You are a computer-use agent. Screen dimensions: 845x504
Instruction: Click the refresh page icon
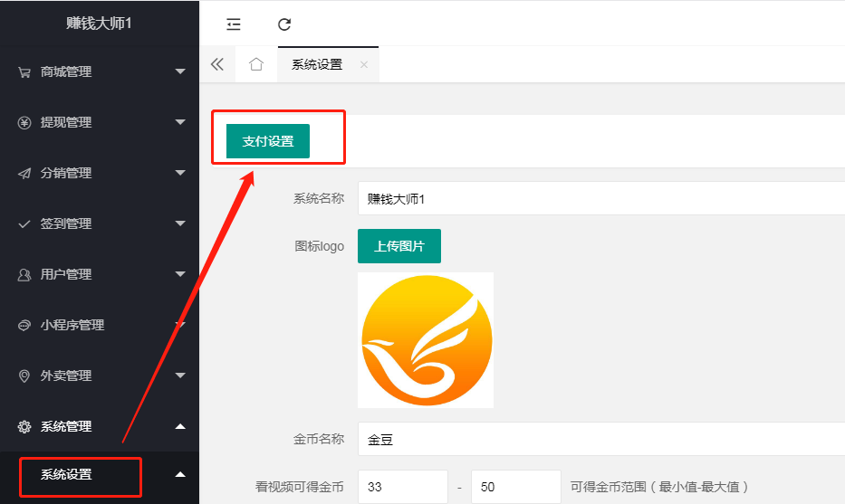284,24
